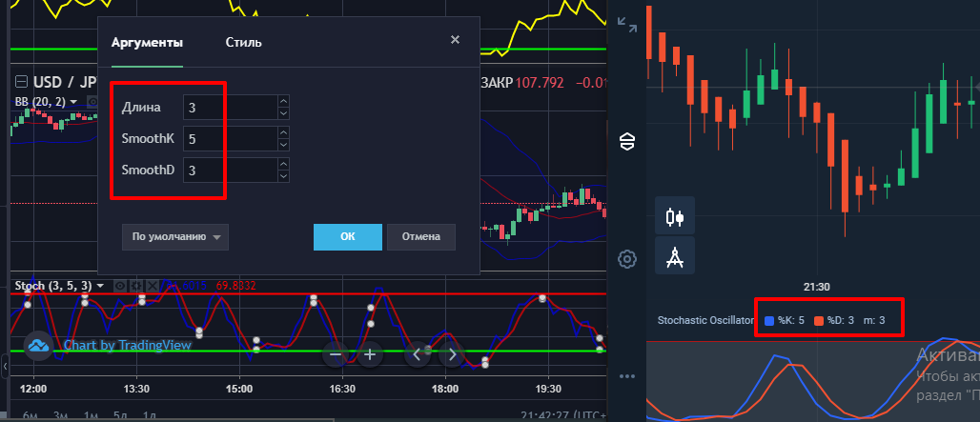Decrease SmoothK with the down arrow
Screen dimensions: 980x422
283,145
